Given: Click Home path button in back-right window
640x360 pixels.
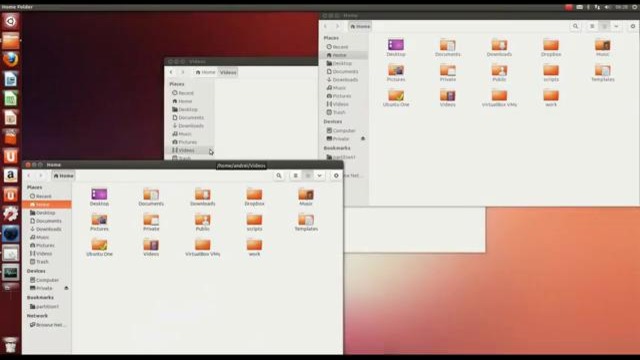Looking at the screenshot, I should [x=360, y=26].
